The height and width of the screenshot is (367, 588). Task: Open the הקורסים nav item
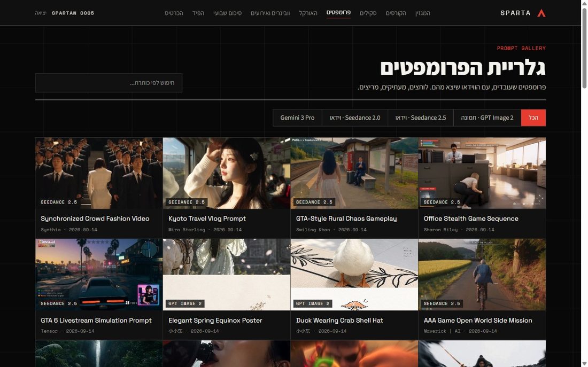pos(396,13)
